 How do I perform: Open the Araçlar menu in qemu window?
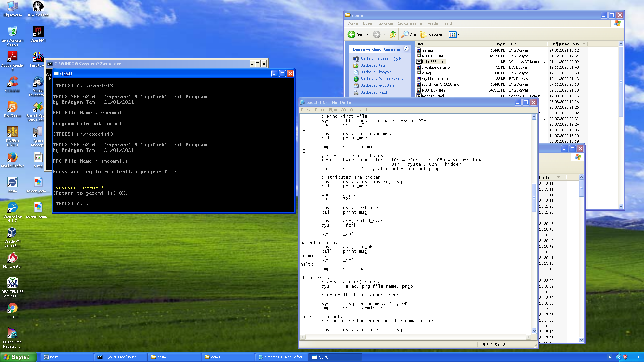[x=433, y=23]
